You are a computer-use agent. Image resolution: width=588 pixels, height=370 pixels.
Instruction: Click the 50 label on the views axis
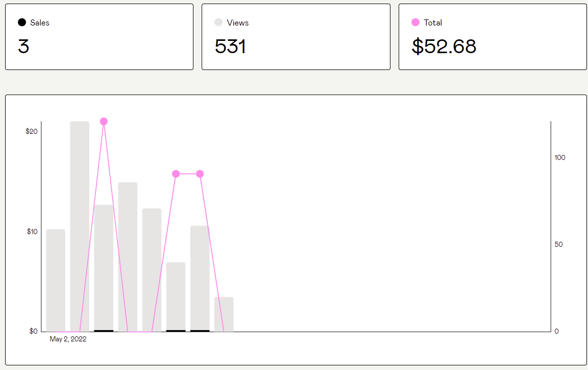click(559, 245)
